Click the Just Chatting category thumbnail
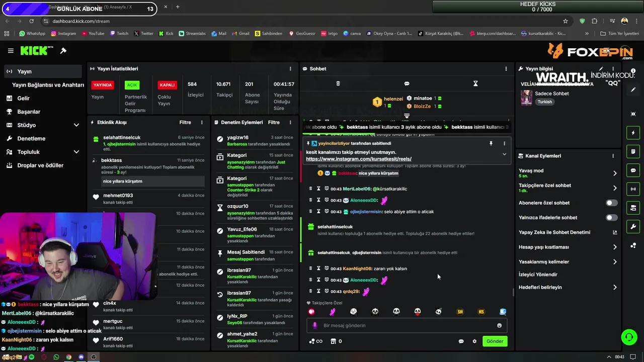This screenshot has width=644, height=362. [x=526, y=98]
